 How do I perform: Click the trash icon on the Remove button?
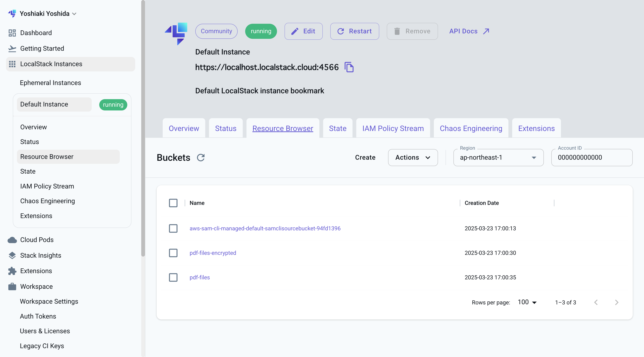397,31
